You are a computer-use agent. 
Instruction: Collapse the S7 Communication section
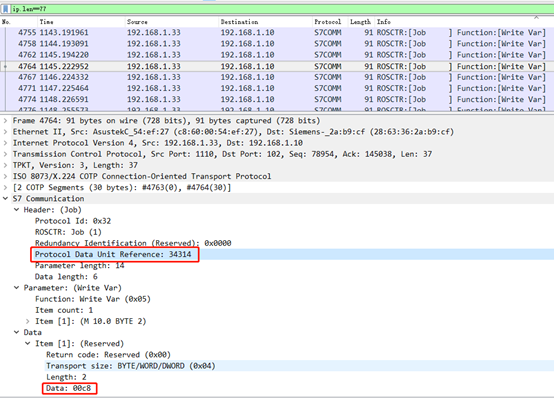pos(5,199)
